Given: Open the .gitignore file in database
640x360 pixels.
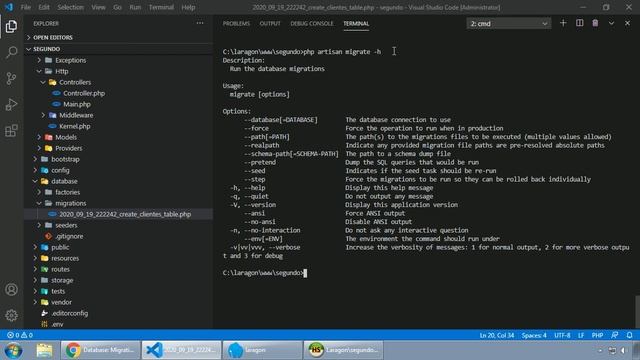Looking at the screenshot, I should 69,236.
